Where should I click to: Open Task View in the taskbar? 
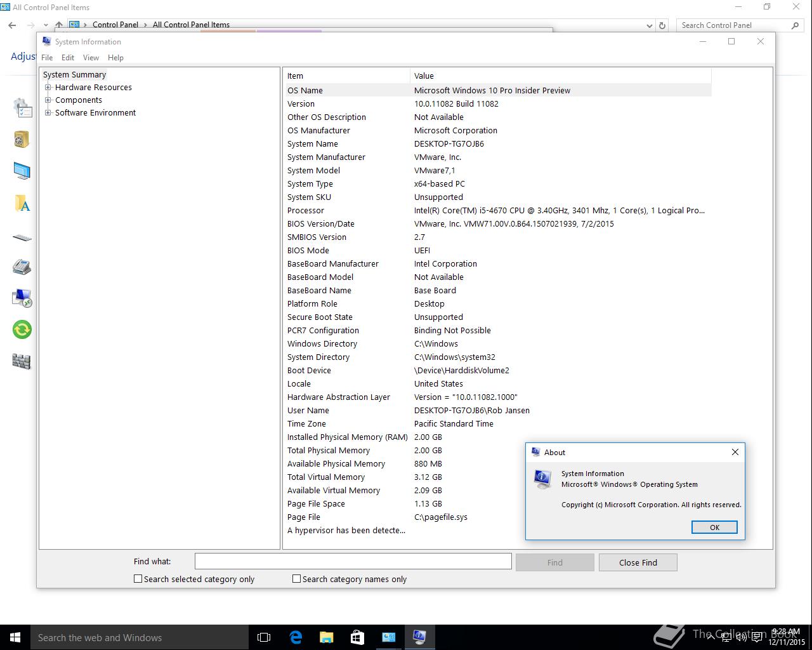tap(264, 637)
